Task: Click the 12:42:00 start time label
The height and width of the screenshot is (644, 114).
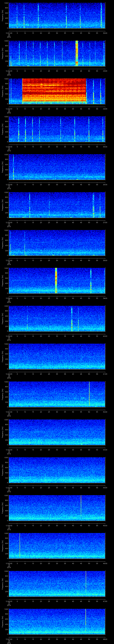Action: [x=9, y=450]
